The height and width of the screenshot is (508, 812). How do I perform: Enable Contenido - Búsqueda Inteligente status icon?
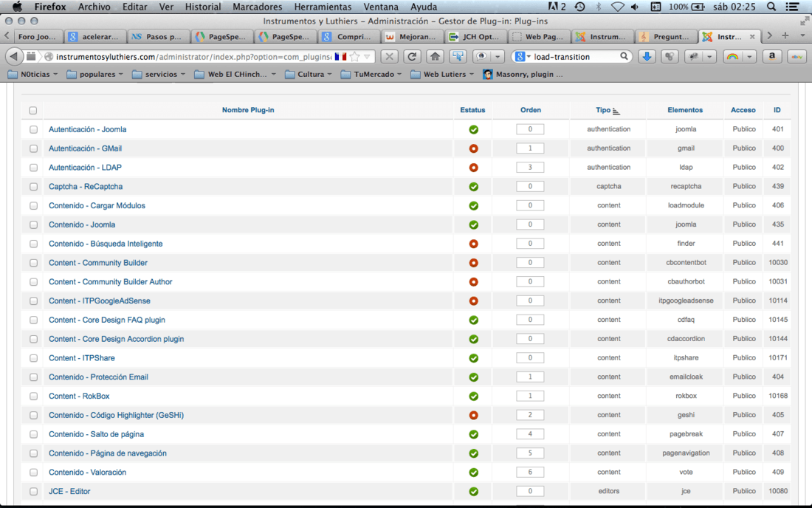tap(473, 244)
